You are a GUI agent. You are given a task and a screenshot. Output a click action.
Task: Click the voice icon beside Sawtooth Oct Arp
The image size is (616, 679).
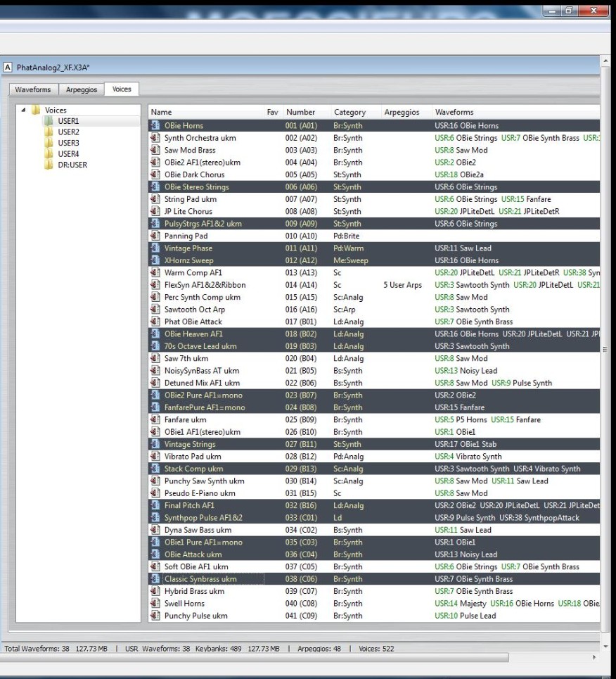(155, 310)
